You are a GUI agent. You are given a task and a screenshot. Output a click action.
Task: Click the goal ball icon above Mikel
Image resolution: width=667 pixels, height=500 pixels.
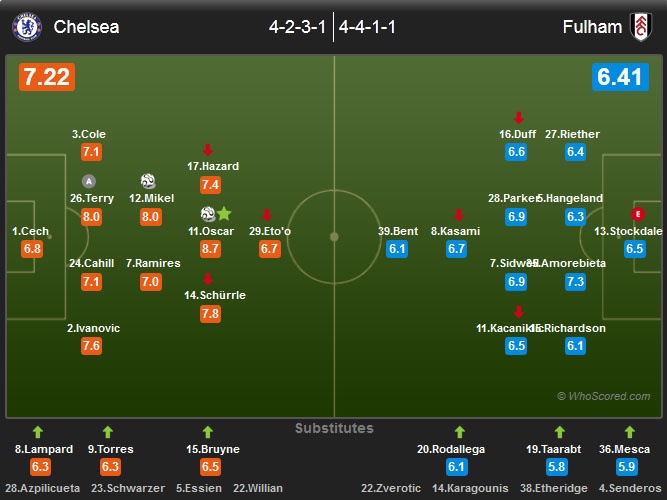pyautogui.click(x=149, y=181)
